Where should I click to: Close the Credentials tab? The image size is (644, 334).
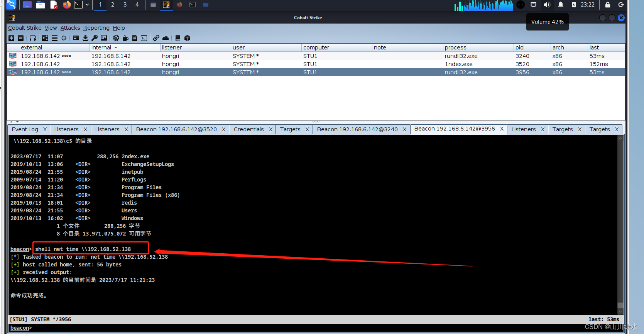pyautogui.click(x=270, y=129)
